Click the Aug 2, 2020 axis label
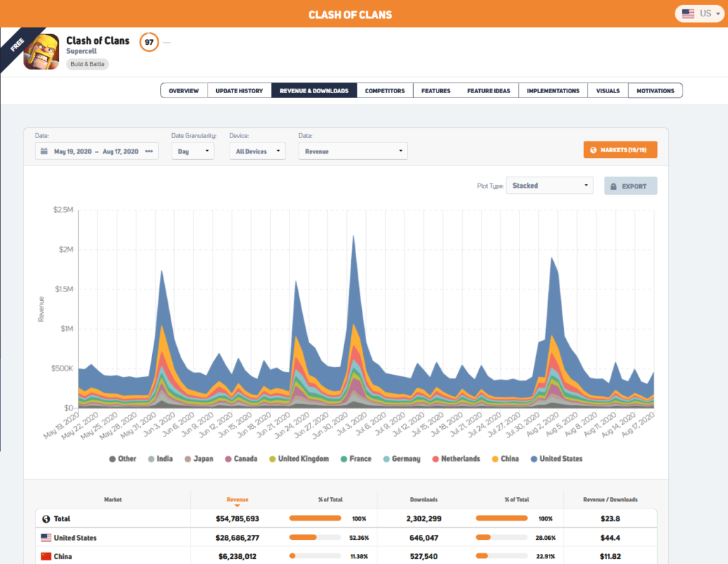728x564 pixels. pos(542,425)
